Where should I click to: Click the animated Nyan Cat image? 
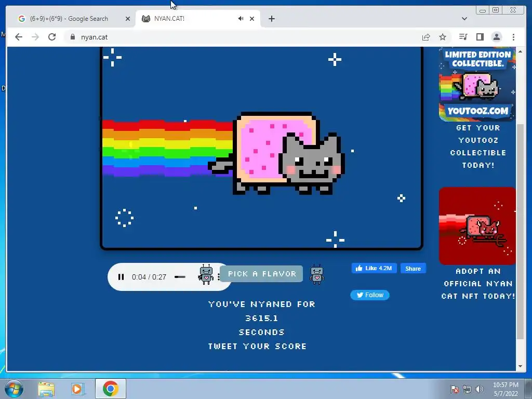tap(261, 148)
